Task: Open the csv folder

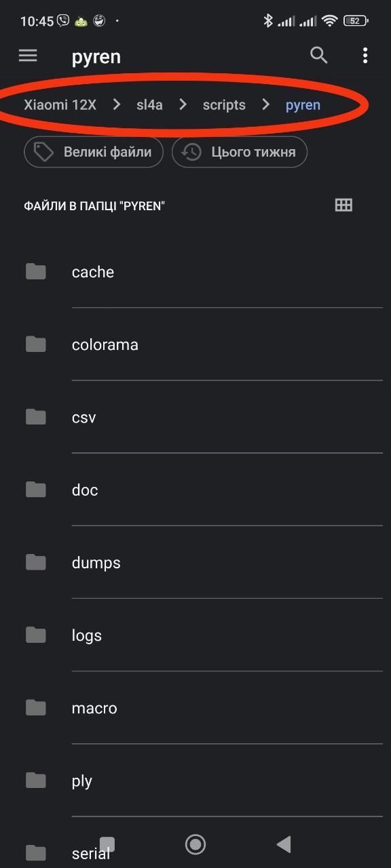Action: (195, 417)
